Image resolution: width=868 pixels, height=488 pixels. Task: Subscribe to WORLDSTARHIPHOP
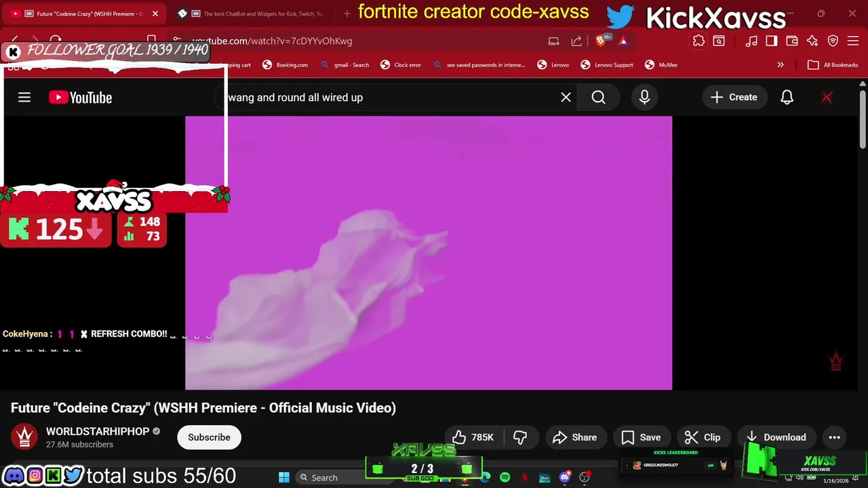(209, 437)
